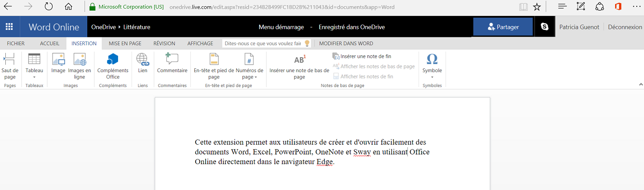Screen dimensions: 644x190
Task: Click Insérer une note de fin
Action: [362, 56]
